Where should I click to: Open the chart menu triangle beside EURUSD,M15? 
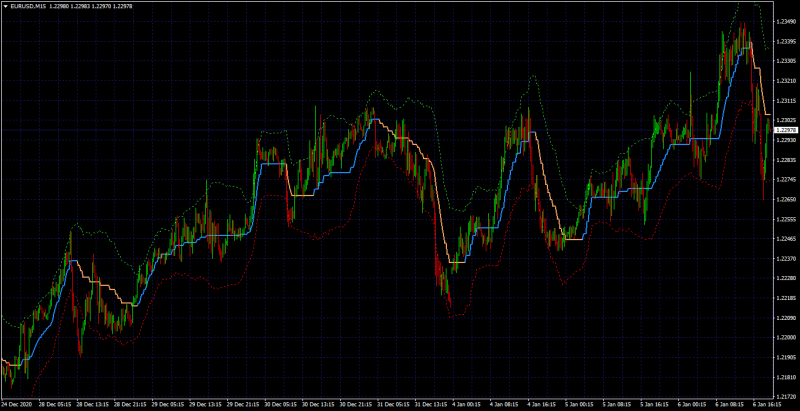tap(5, 6)
